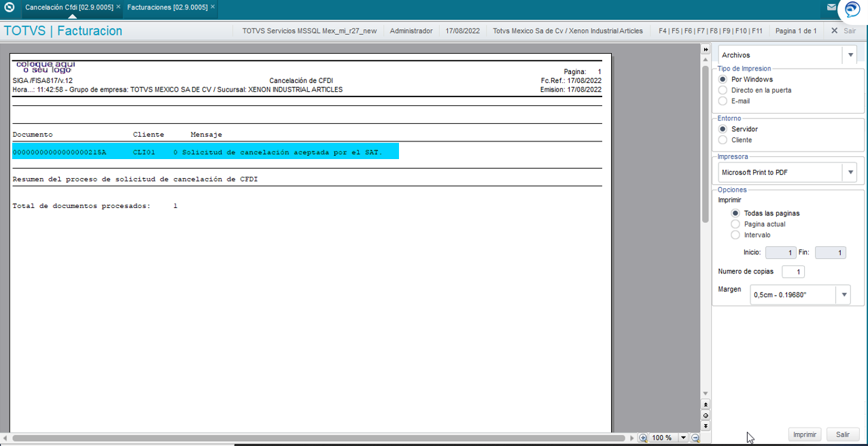Viewport: 868px width, 446px height.
Task: Click the horizontal scrollbar right arrow
Action: click(x=632, y=438)
